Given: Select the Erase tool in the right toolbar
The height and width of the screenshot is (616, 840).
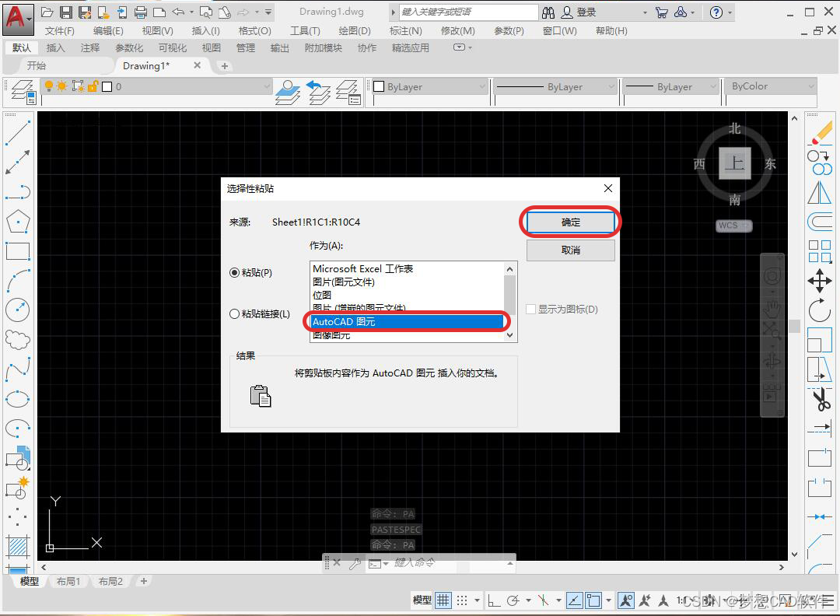Looking at the screenshot, I should click(820, 132).
